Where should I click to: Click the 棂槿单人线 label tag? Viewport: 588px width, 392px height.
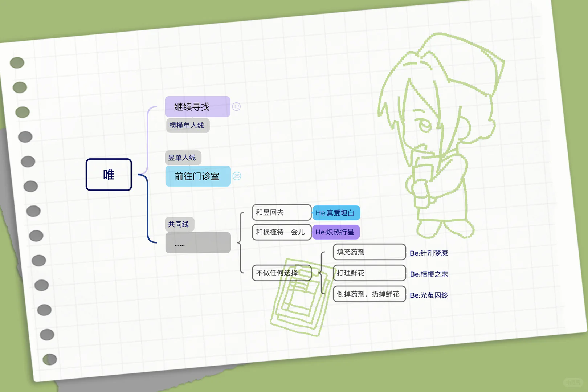click(187, 126)
